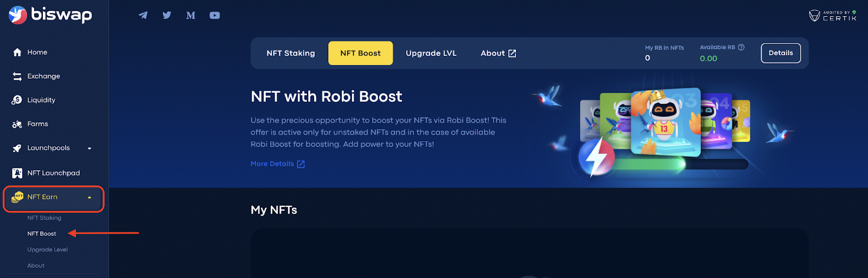This screenshot has height=278, width=868.
Task: Go to Home in sidebar
Action: coord(37,52)
